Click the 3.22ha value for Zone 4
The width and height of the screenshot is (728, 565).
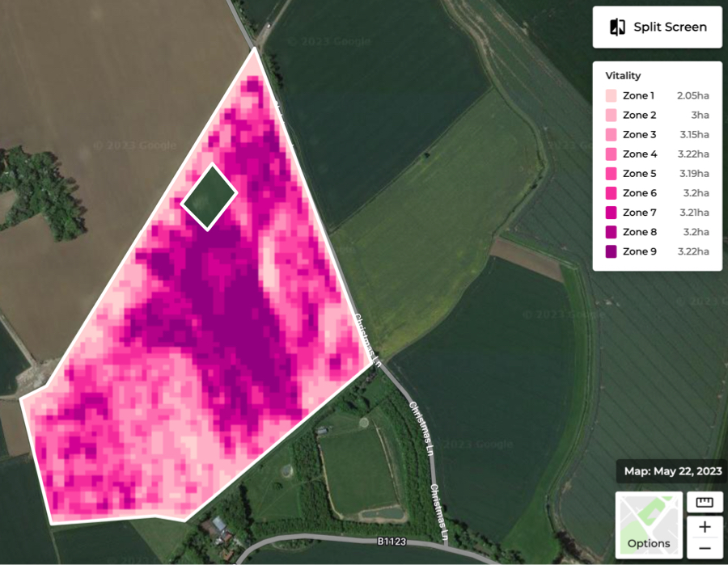pyautogui.click(x=694, y=154)
